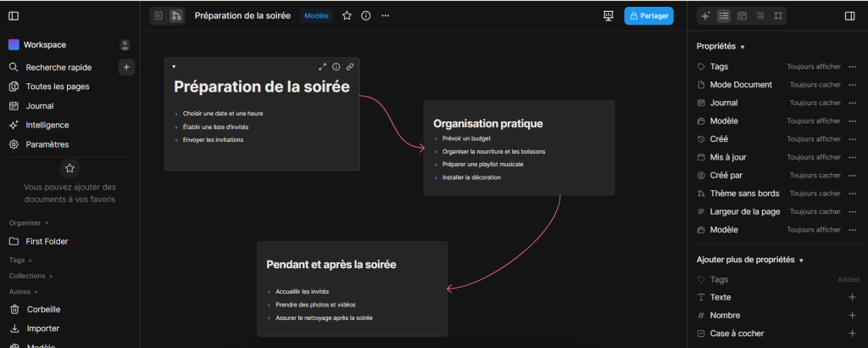This screenshot has width=868, height=348.
Task: Click the Partager button
Action: pyautogui.click(x=648, y=15)
